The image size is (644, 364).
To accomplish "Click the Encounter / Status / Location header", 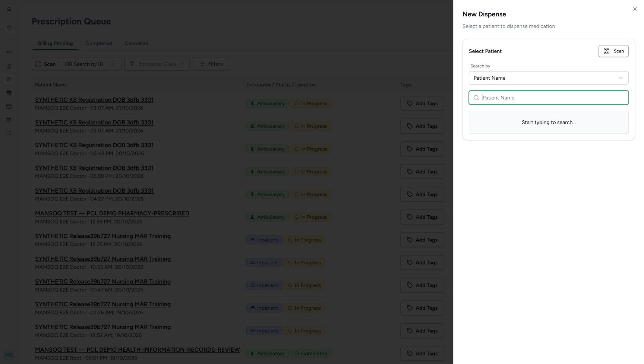I will [x=281, y=85].
